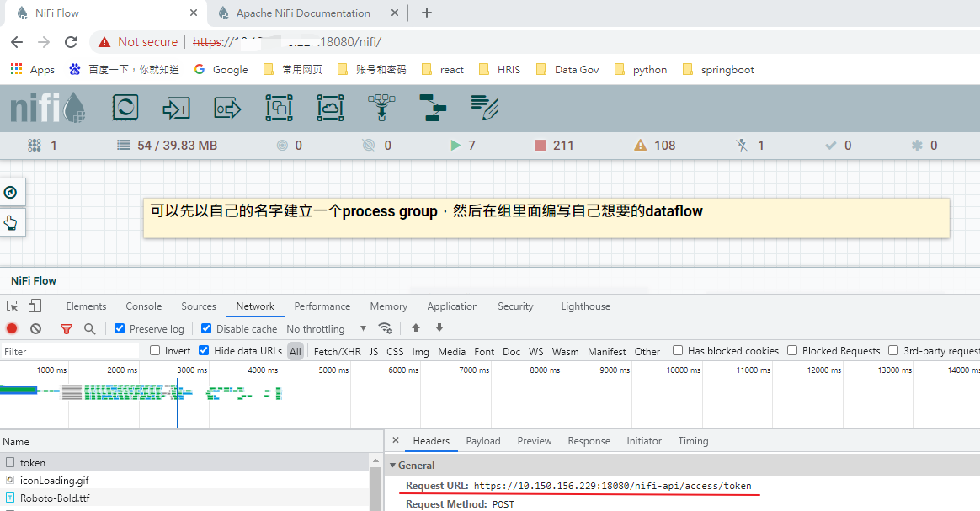Click the browser address bar URL
The image size is (980, 511).
pos(287,42)
